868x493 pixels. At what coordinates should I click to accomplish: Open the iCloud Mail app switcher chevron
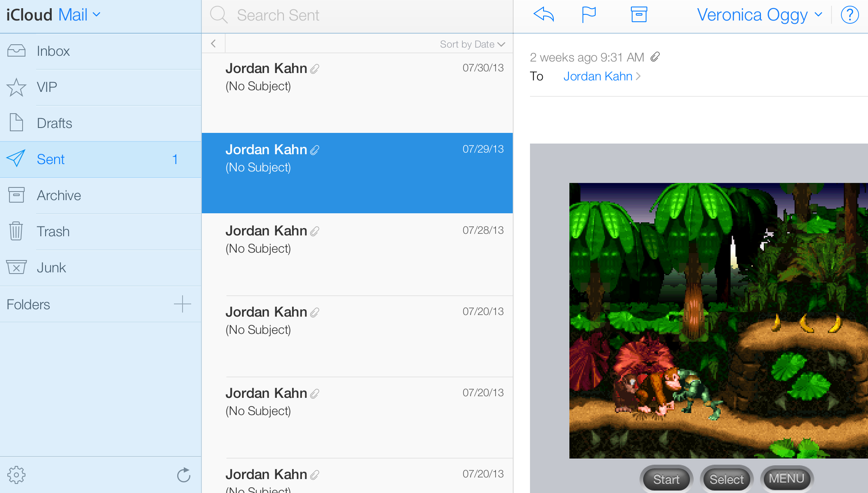tap(97, 14)
